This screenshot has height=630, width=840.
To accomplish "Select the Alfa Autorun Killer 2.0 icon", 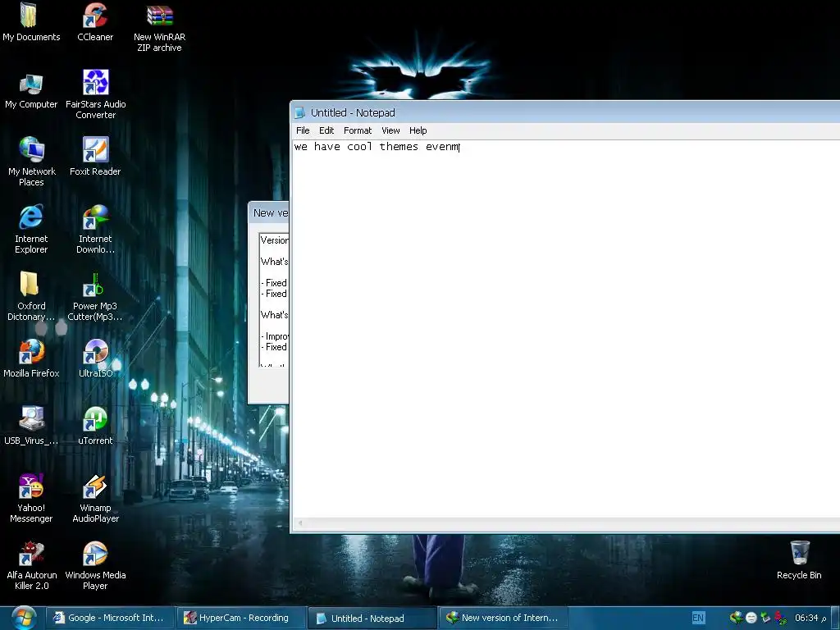I will coord(31,564).
